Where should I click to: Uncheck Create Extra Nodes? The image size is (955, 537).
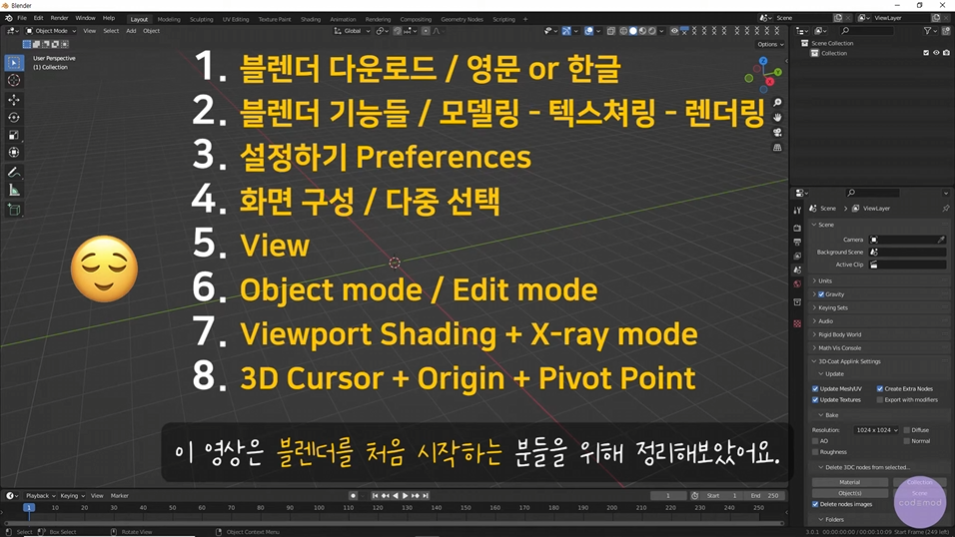point(880,388)
